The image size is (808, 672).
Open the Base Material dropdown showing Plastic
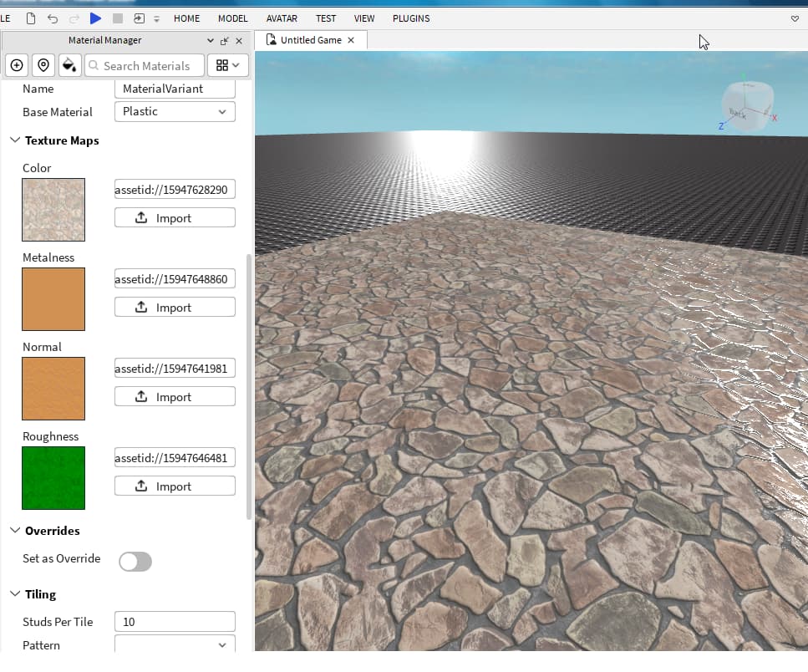(x=174, y=111)
